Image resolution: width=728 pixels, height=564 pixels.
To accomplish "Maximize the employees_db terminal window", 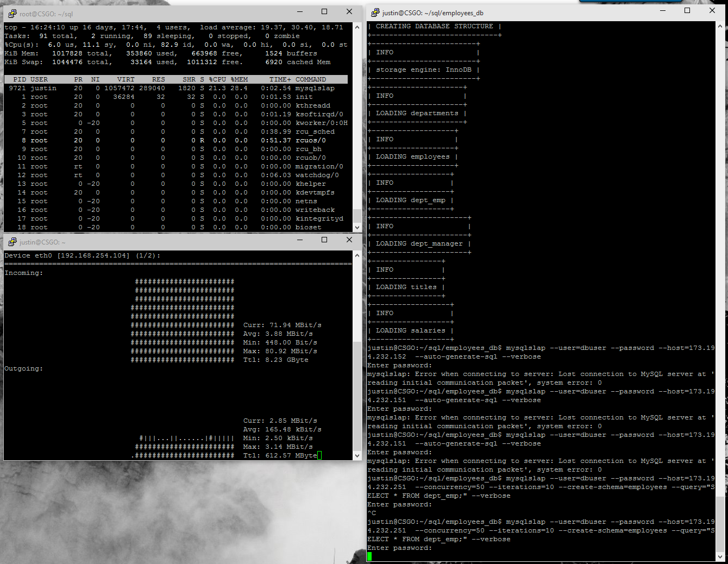I will point(687,10).
